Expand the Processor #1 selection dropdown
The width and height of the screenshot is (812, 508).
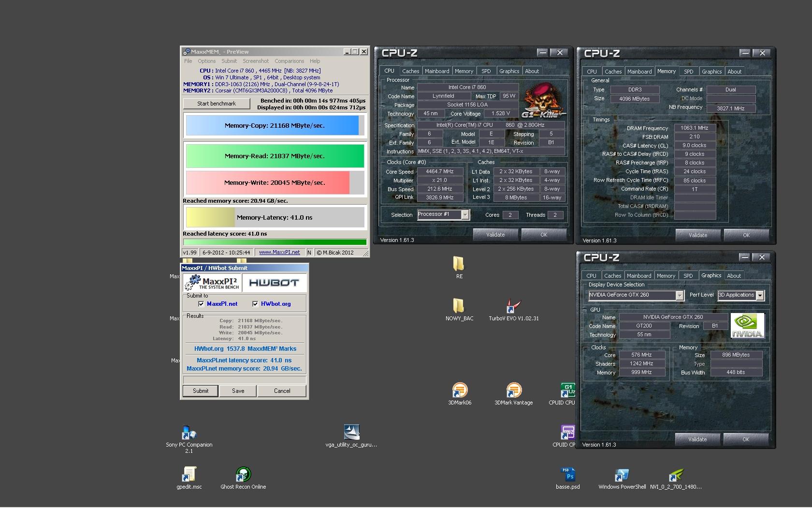465,214
